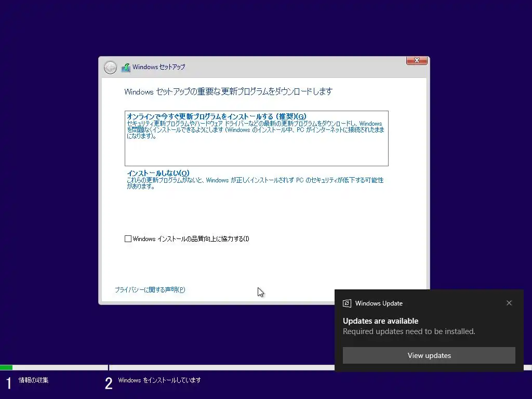
Task: Dismiss the Windows Update notification
Action: [x=509, y=303]
